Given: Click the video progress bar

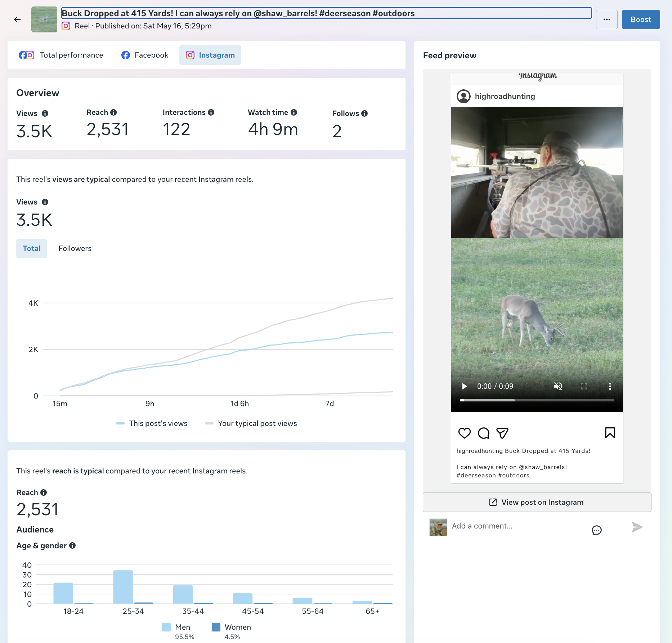Looking at the screenshot, I should [x=537, y=400].
